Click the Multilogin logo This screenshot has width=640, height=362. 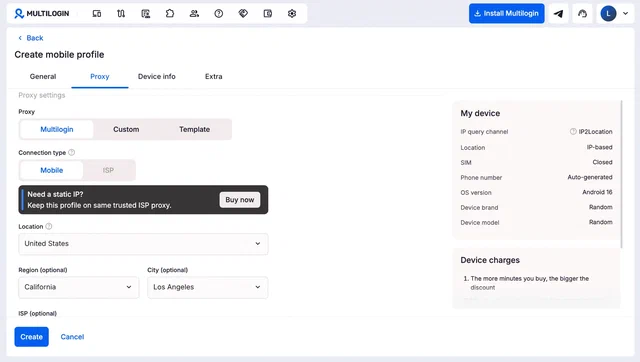(42, 13)
